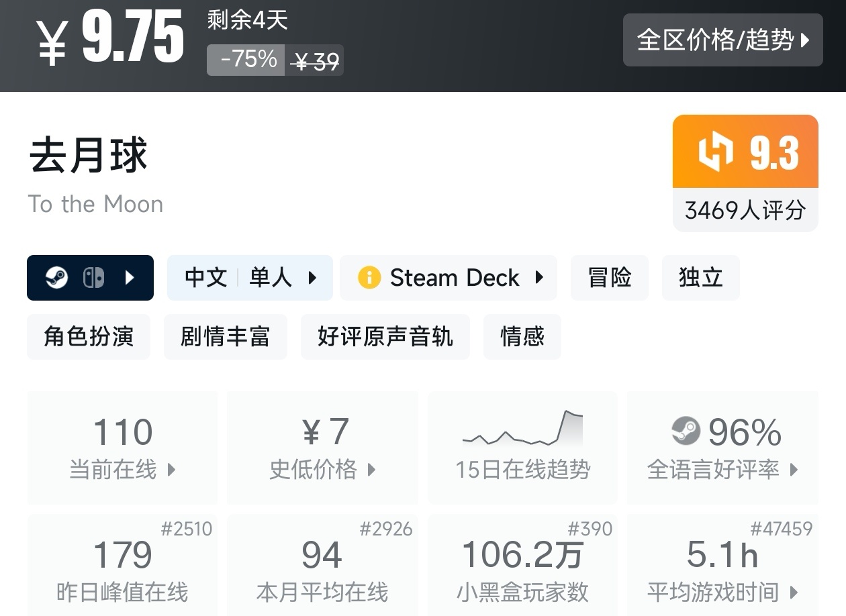Click the Xiaoheihe logo in score badge
The image size is (846, 616).
coord(716,152)
